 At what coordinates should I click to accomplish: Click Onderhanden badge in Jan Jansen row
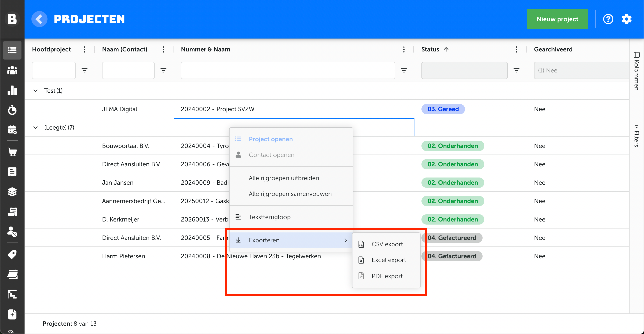pyautogui.click(x=453, y=183)
